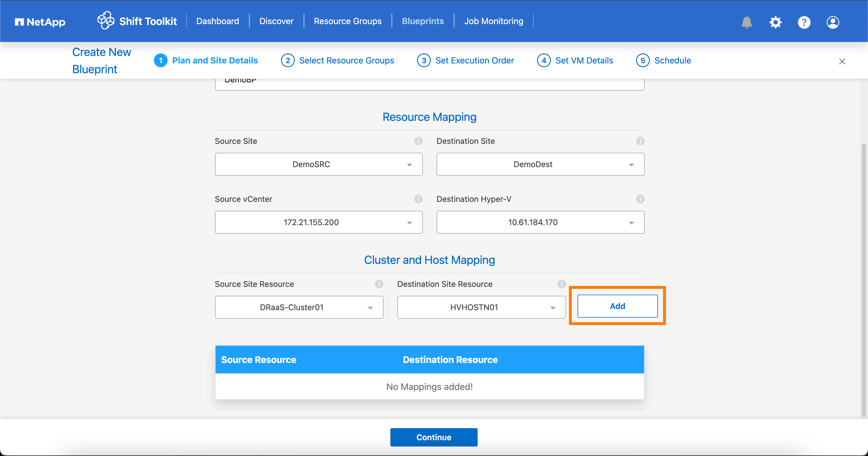Image resolution: width=868 pixels, height=456 pixels.
Task: Click step 3 circle icon
Action: click(x=424, y=60)
